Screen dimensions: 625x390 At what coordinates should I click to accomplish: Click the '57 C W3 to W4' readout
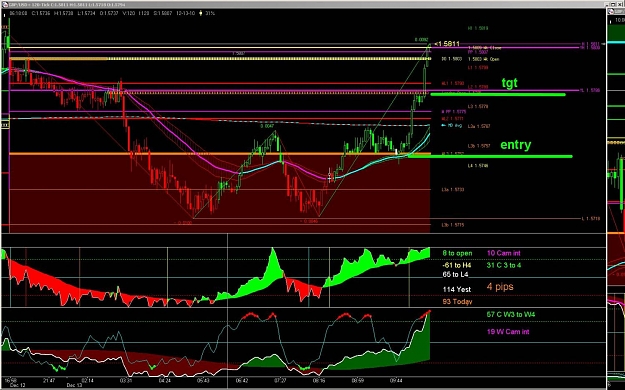pos(511,314)
